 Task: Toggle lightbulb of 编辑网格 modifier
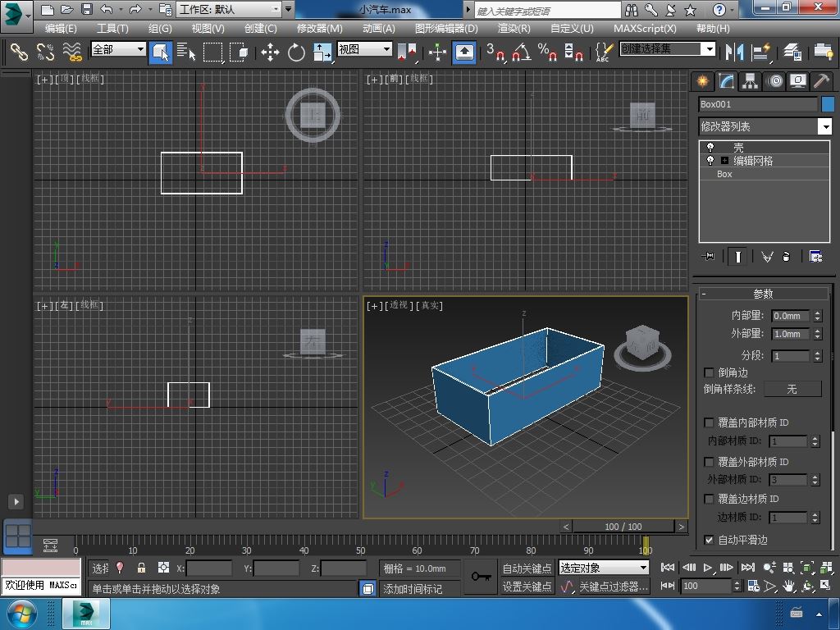pos(710,160)
